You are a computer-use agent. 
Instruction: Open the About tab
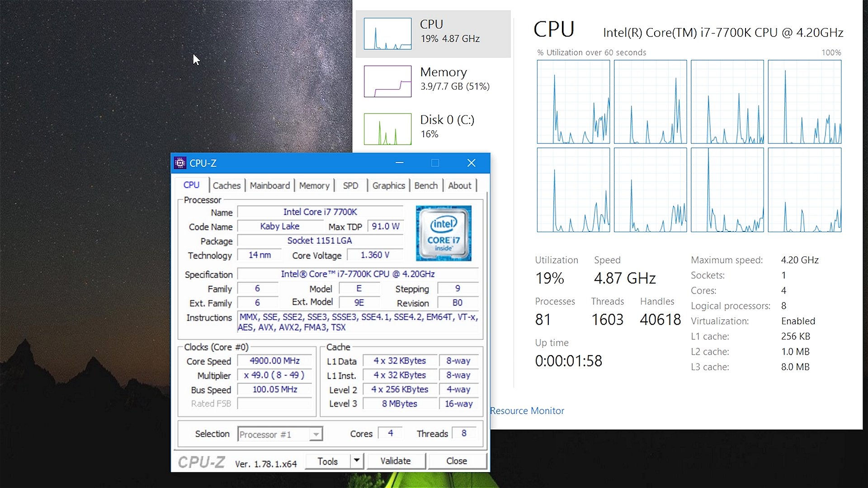459,185
